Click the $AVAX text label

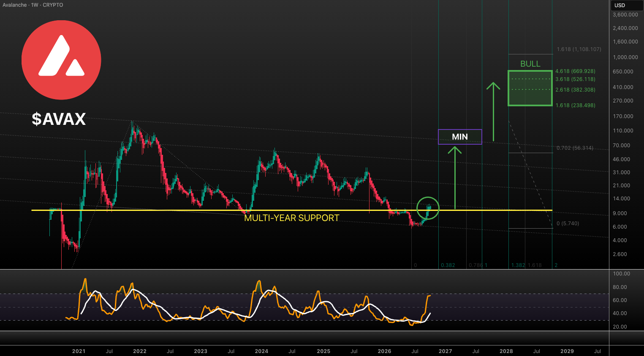(x=59, y=119)
